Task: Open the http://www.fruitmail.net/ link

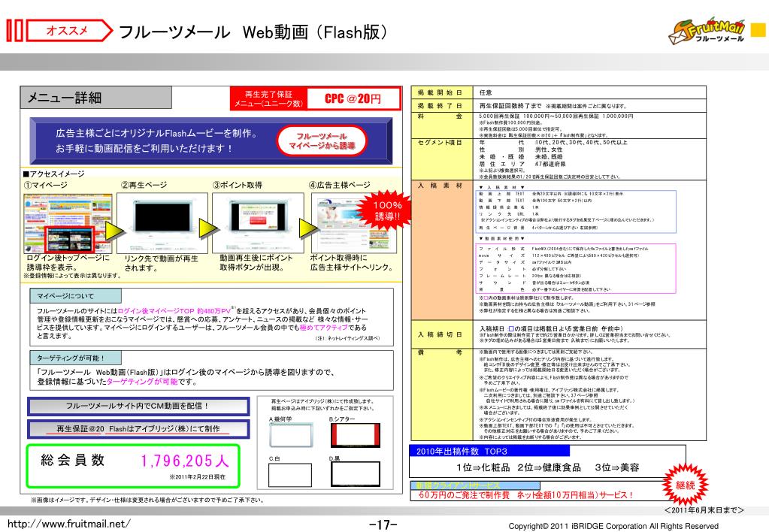Action: click(x=68, y=524)
